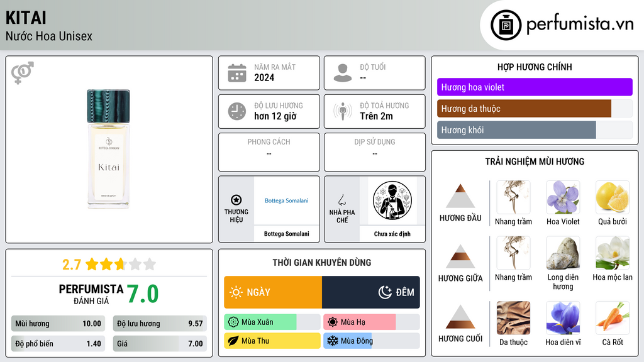This screenshot has height=362, width=644.
Task: Click the Hương giữa pyramid icon
Action: coord(460,256)
